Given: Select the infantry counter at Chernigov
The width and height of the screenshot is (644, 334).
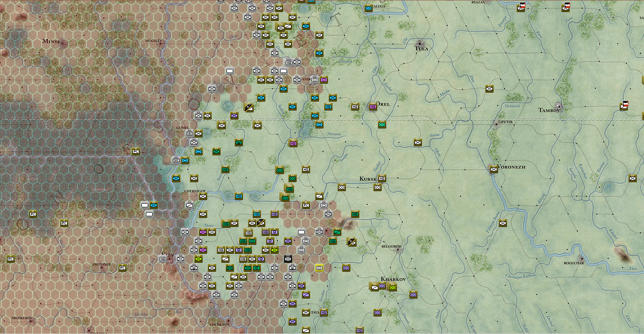Looking at the screenshot, I should coord(203,196).
